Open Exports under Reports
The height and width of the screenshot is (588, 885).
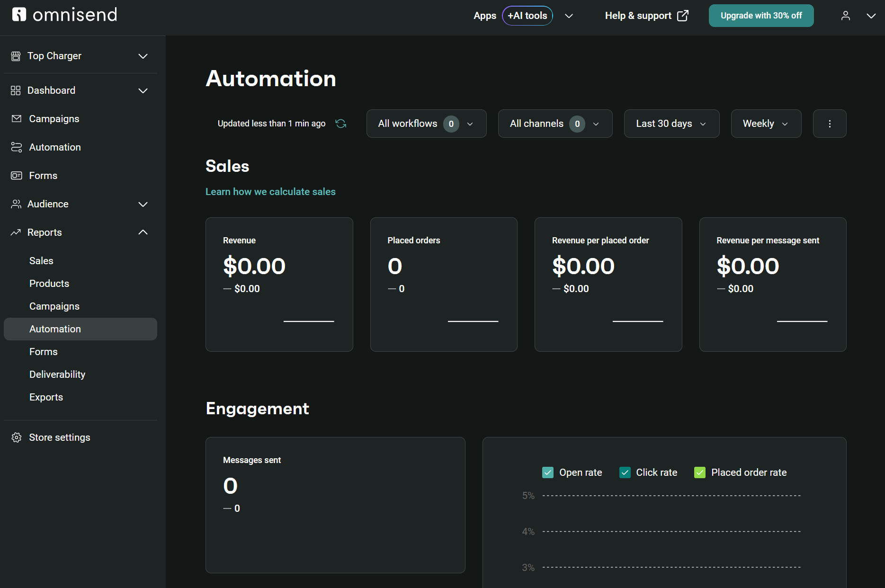coord(46,397)
